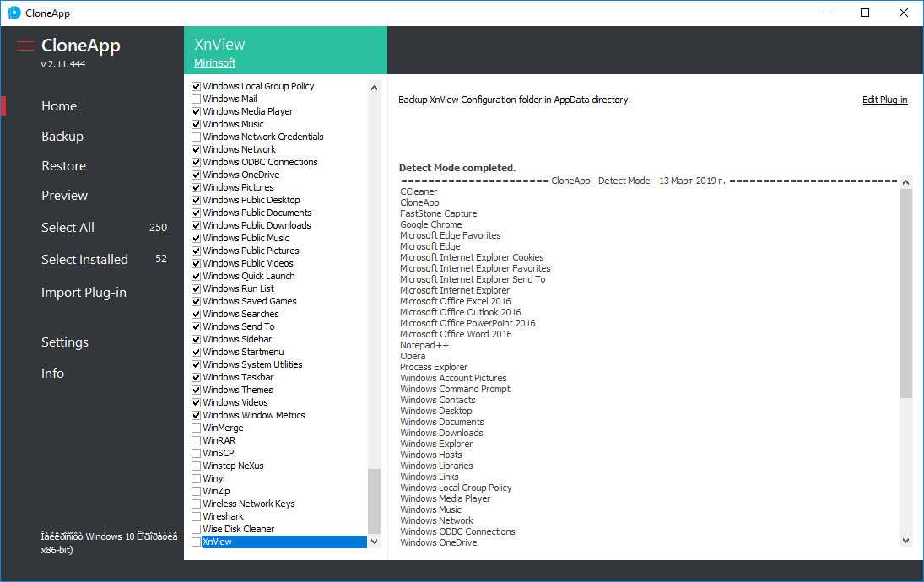Minimize the CloneApp window
This screenshot has height=582, width=924.
tap(826, 13)
